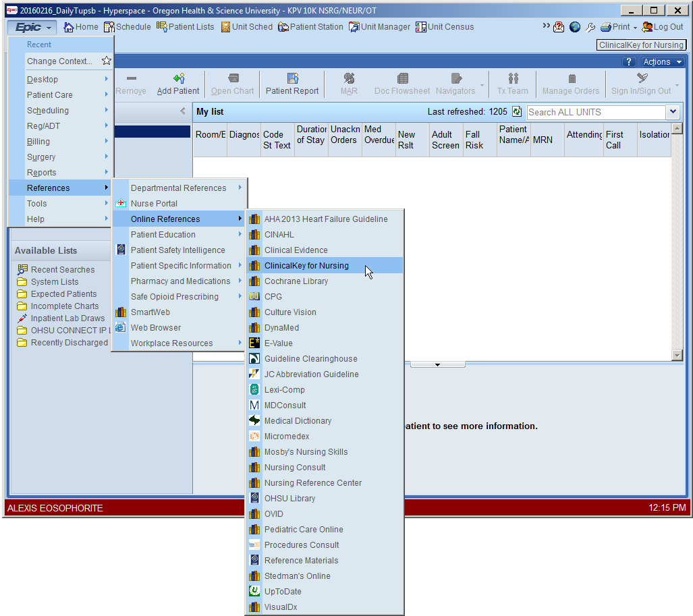
Task: Click the Print toolbar button
Action: [615, 27]
